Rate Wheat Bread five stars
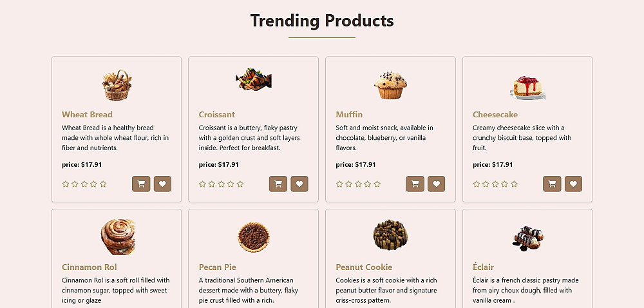The image size is (644, 308). [103, 184]
